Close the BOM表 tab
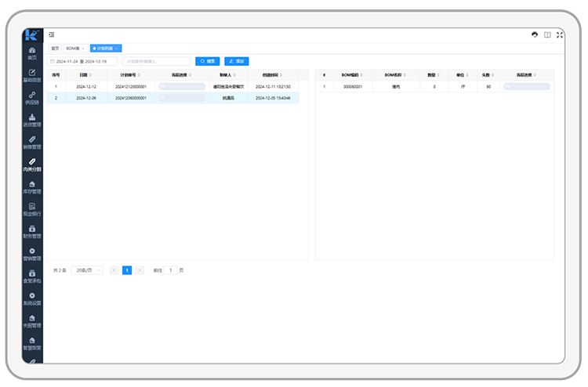588x387 pixels. click(x=83, y=49)
